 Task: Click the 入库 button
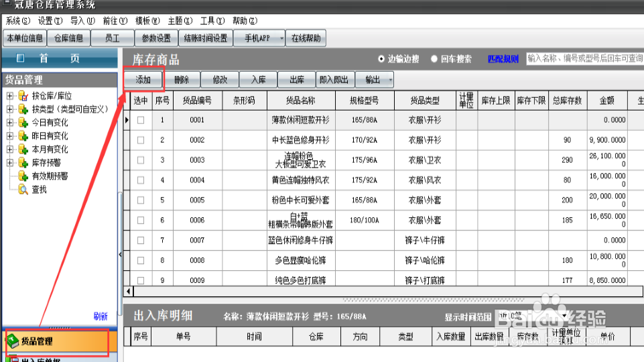tap(259, 80)
